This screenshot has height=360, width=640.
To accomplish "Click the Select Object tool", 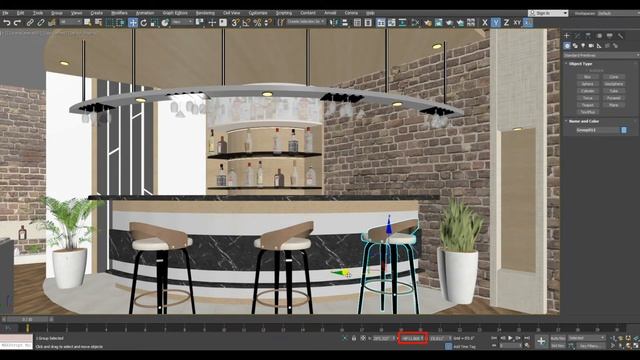I will click(x=87, y=23).
